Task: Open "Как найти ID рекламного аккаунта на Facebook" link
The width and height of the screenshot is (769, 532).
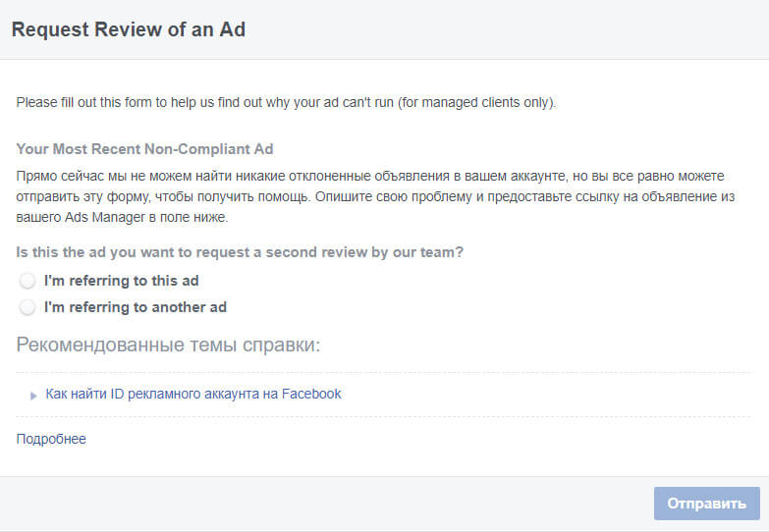Action: click(x=192, y=394)
